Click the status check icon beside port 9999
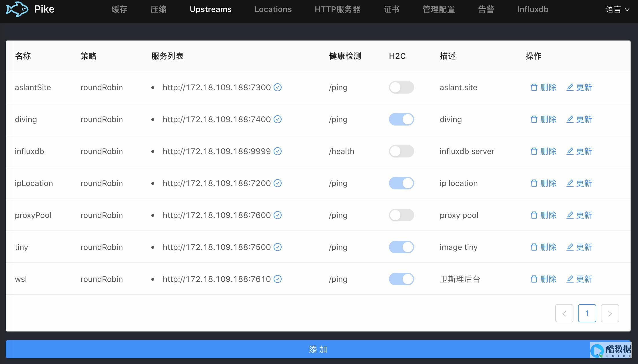The height and width of the screenshot is (364, 638). pos(278,151)
